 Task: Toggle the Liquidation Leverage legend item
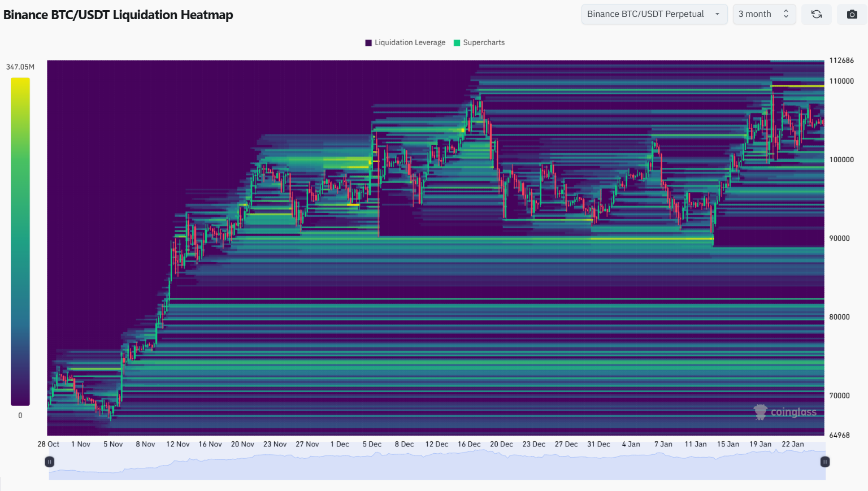click(405, 42)
